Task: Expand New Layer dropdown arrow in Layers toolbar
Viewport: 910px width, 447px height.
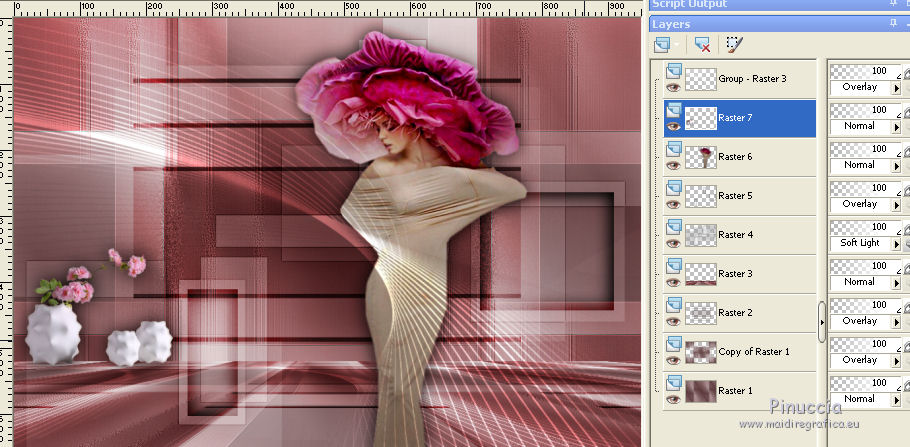Action: click(x=677, y=45)
